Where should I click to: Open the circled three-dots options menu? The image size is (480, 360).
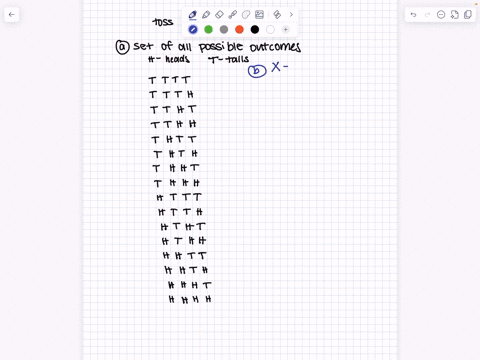pyautogui.click(x=441, y=15)
